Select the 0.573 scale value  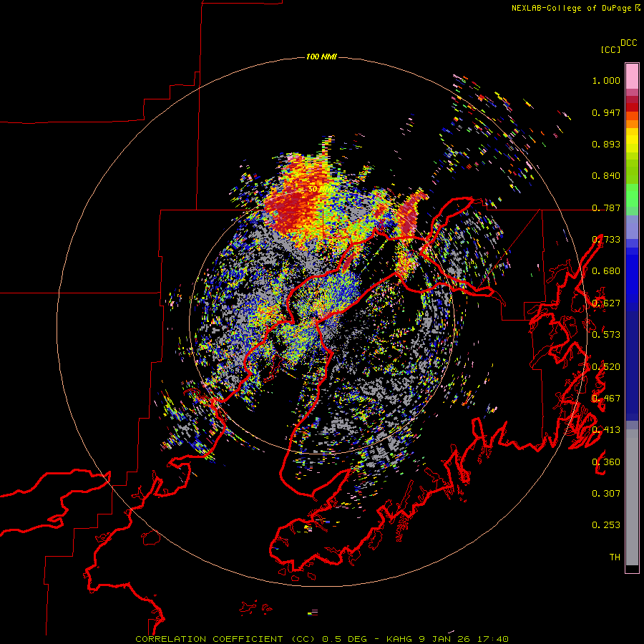tap(606, 335)
